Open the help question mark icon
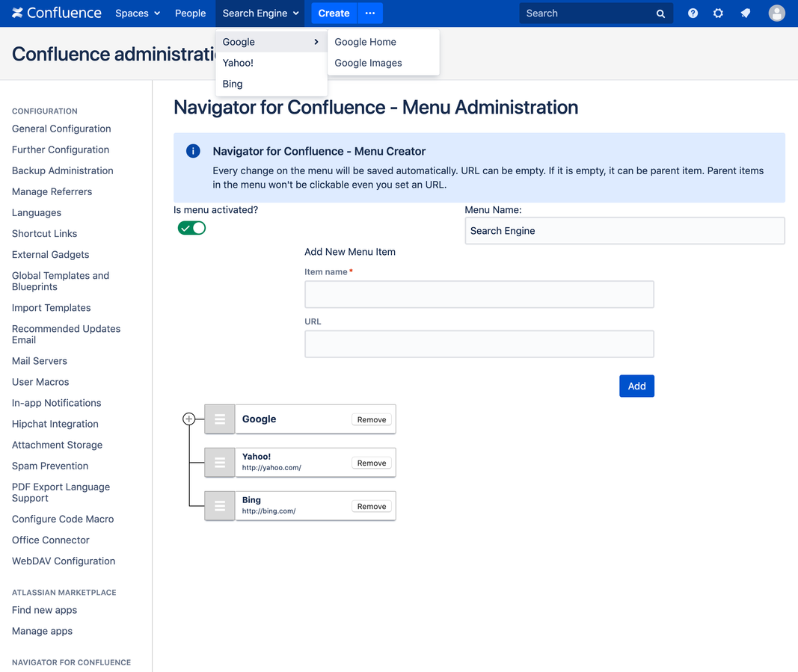Image resolution: width=798 pixels, height=672 pixels. point(693,13)
